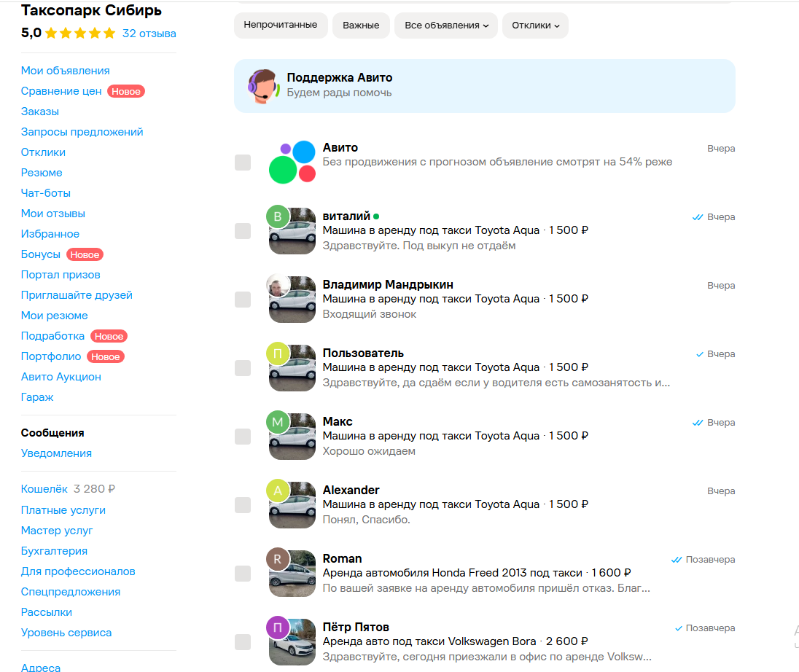
Task: Show only Важные chats
Action: pyautogui.click(x=361, y=26)
